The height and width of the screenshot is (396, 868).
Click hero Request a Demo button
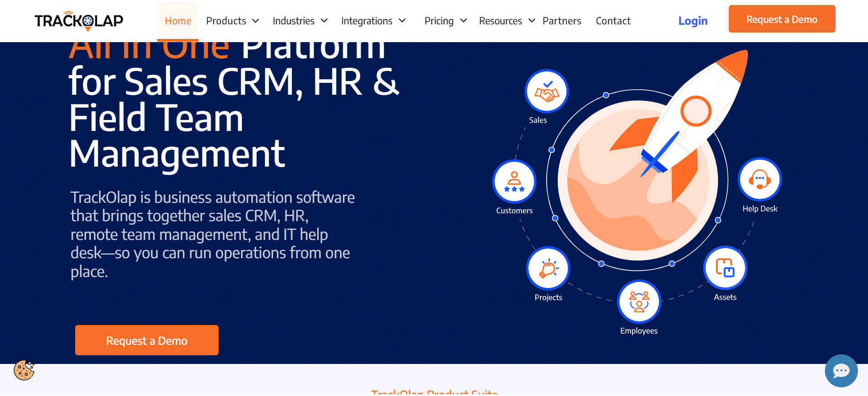(x=147, y=340)
